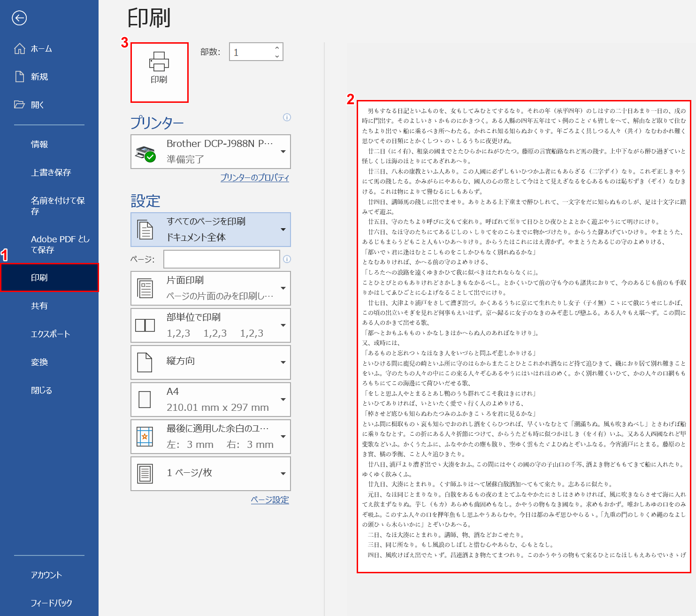Select 情報 in the sidebar
The width and height of the screenshot is (696, 616).
(x=49, y=144)
